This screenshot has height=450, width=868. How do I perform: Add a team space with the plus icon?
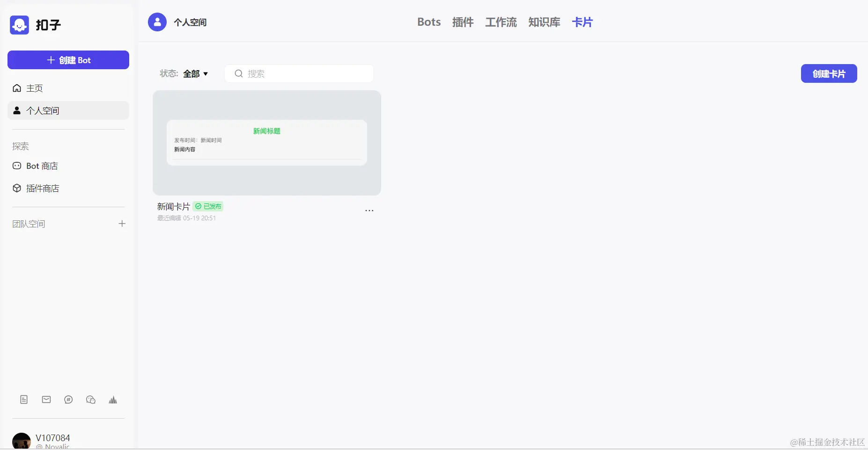(122, 224)
